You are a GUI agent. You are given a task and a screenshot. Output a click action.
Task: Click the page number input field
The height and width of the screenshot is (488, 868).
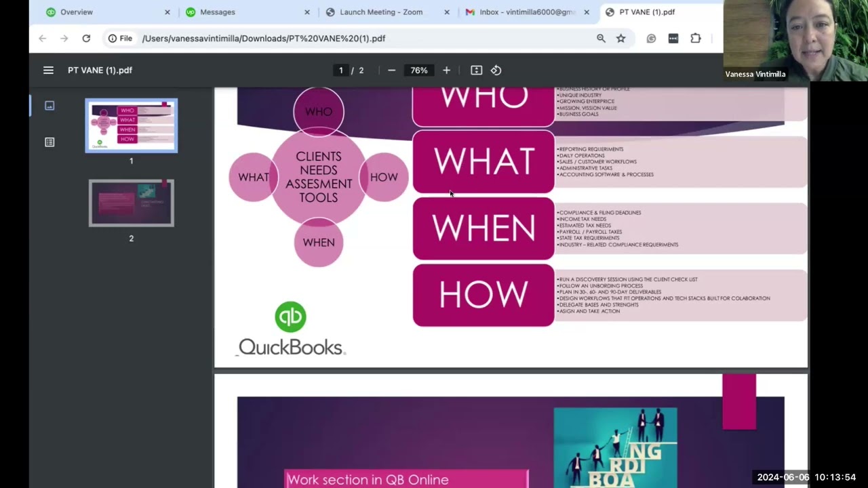tap(341, 70)
